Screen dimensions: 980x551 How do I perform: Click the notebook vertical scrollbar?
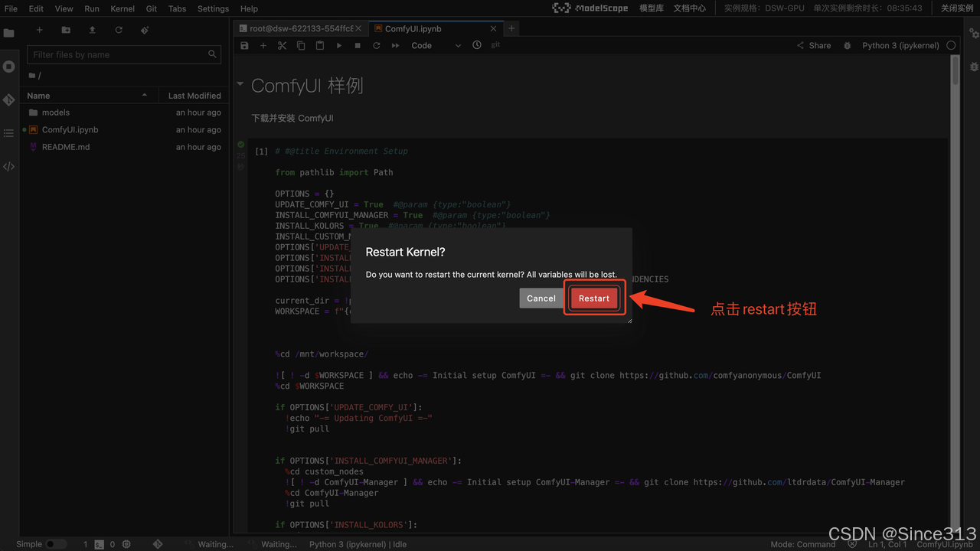point(955,71)
